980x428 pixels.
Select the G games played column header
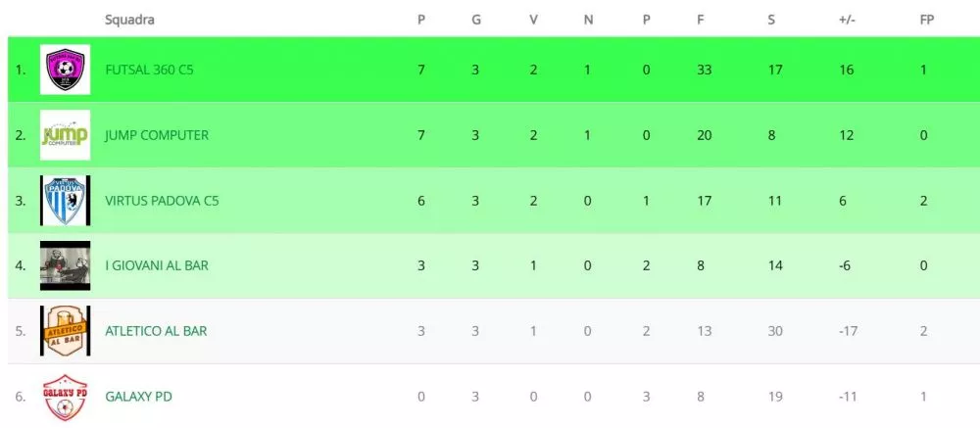[476, 20]
